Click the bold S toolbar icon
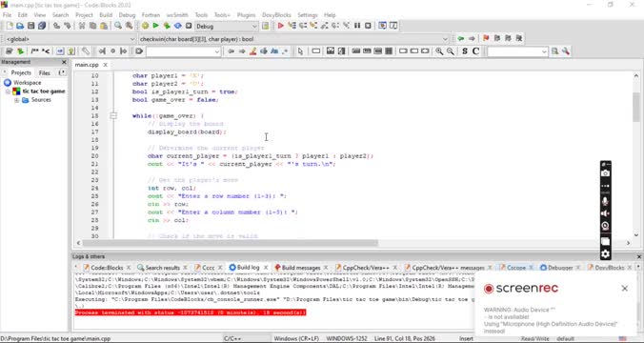Viewport: 644px width, 343px height. (465, 51)
